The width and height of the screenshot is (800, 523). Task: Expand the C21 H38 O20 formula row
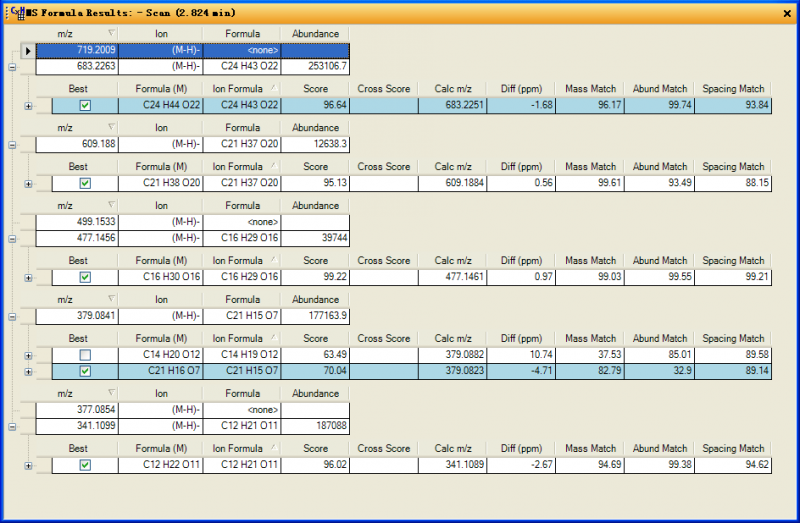pos(29,184)
